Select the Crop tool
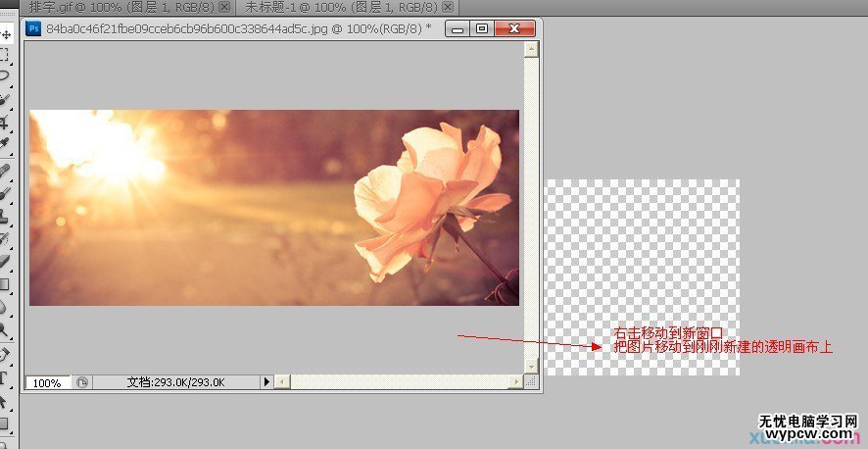 (5, 121)
